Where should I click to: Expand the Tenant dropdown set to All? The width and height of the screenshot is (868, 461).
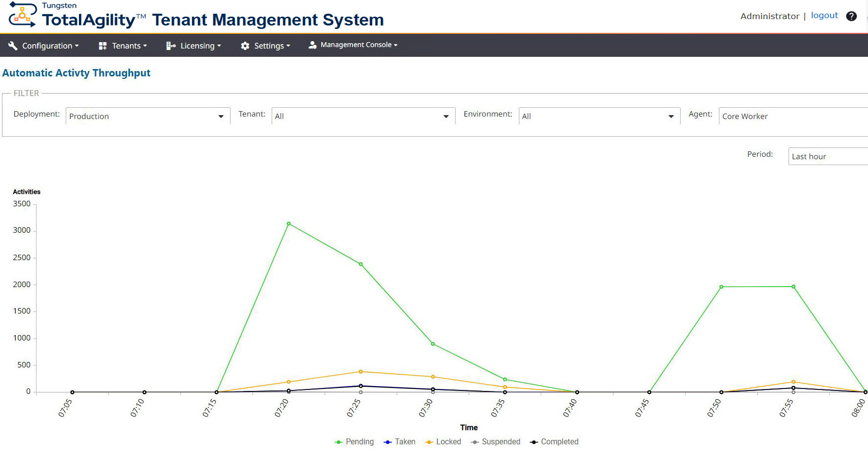pos(446,116)
